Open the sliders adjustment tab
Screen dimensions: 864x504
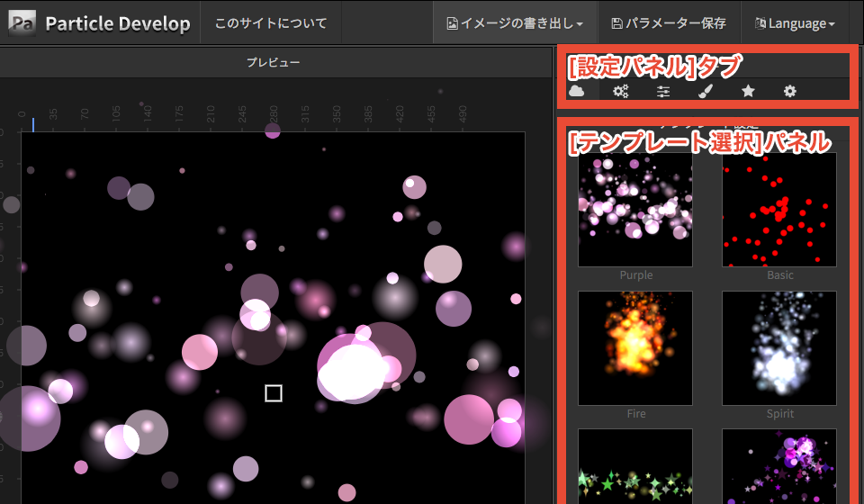663,91
